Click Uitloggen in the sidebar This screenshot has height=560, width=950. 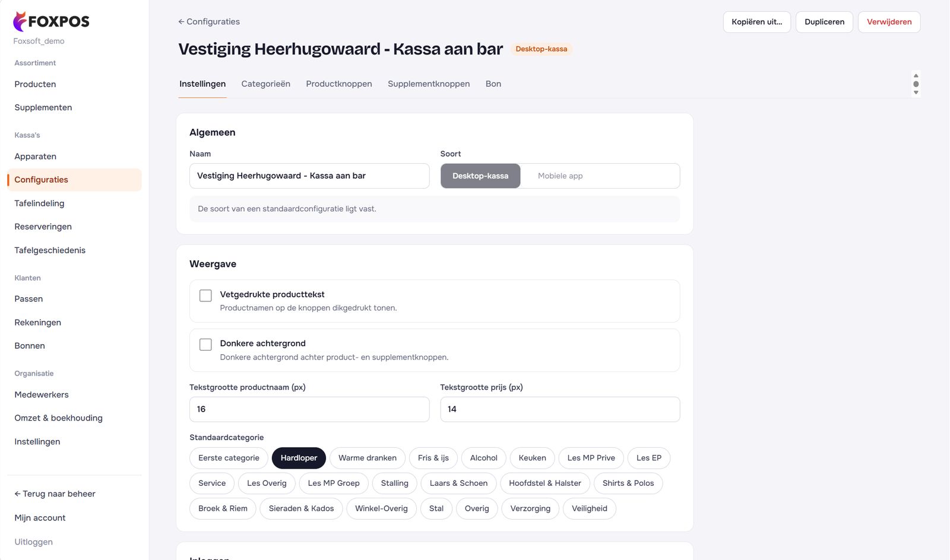coord(34,542)
